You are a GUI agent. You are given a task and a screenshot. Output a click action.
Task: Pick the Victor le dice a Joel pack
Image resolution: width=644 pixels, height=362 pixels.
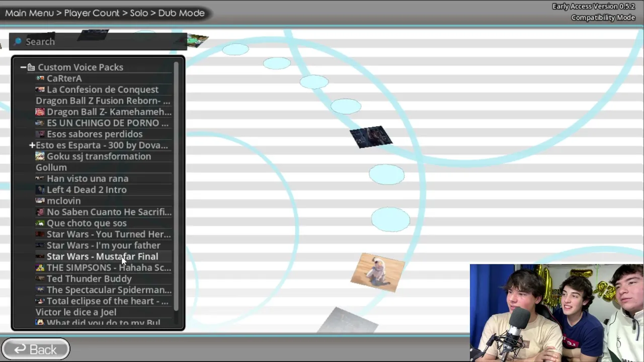[76, 312]
